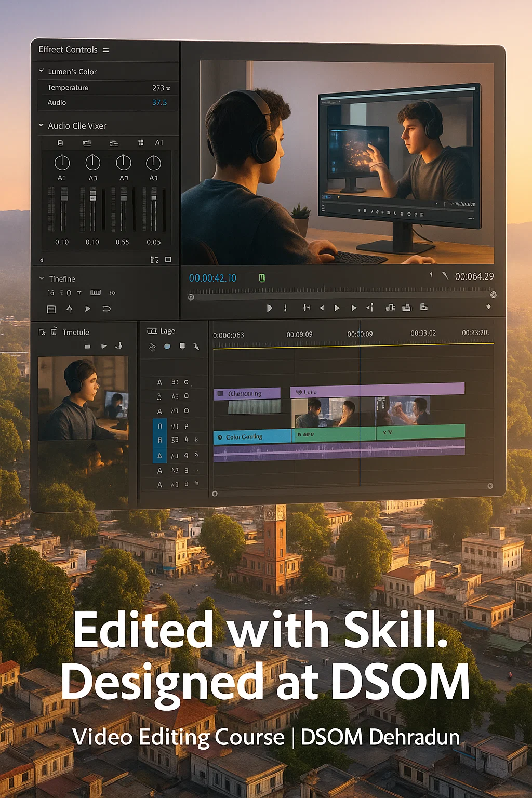This screenshot has width=532, height=798.
Task: Select the Cherrcnning clip on timeline
Action: tap(247, 394)
